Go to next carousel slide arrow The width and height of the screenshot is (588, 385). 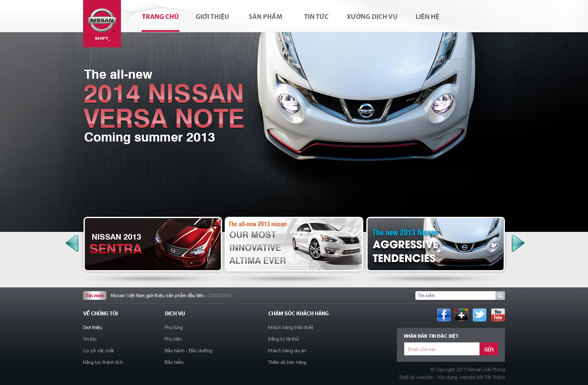click(x=518, y=243)
